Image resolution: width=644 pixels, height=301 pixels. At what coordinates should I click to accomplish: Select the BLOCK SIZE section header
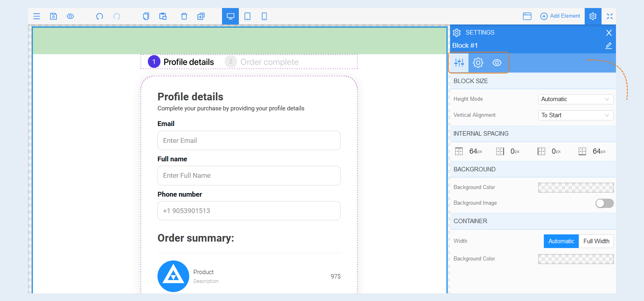tap(533, 81)
